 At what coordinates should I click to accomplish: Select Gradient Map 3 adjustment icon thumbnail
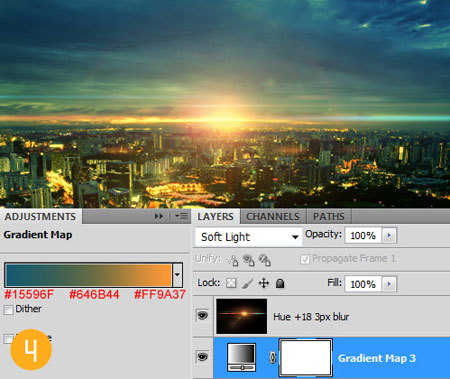pyautogui.click(x=242, y=357)
